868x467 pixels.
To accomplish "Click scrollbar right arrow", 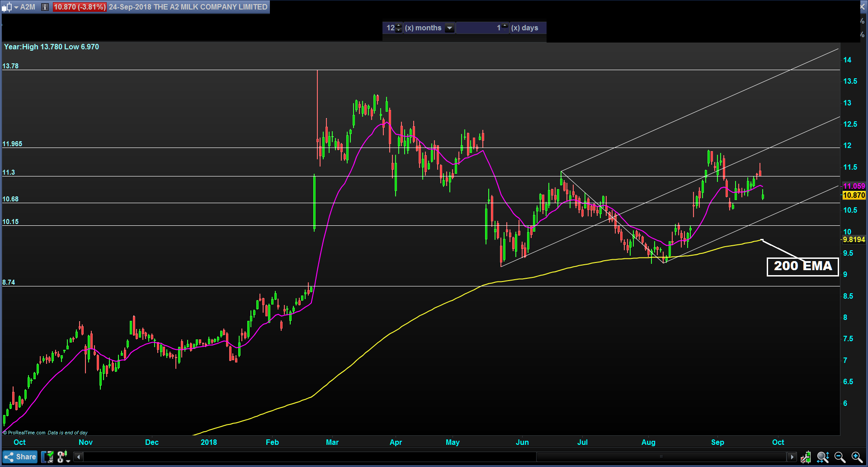I will [x=792, y=457].
